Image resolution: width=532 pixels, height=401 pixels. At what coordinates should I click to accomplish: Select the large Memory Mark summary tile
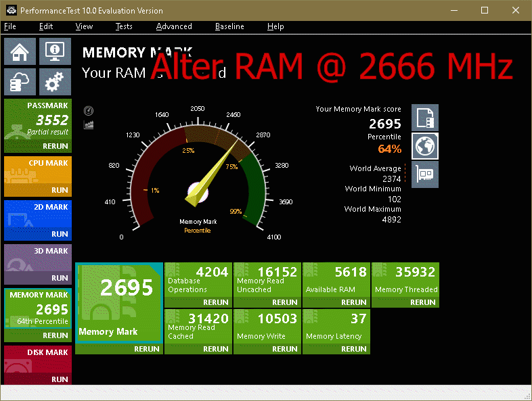click(119, 303)
